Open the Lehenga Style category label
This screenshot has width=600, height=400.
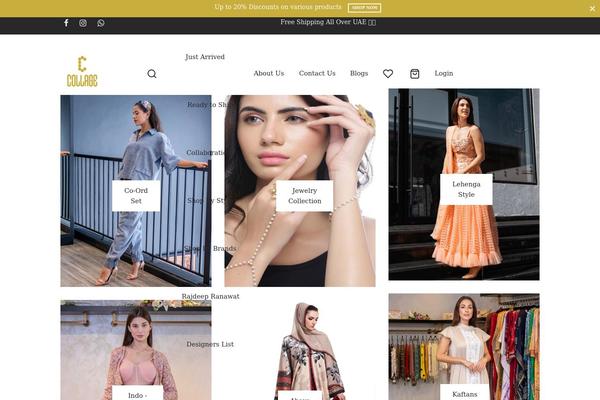466,189
